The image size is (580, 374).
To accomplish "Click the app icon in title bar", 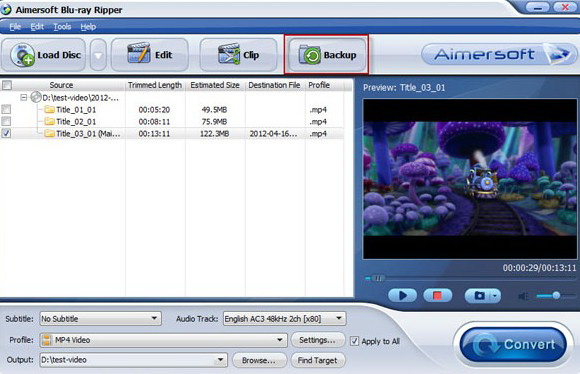I will [6, 9].
